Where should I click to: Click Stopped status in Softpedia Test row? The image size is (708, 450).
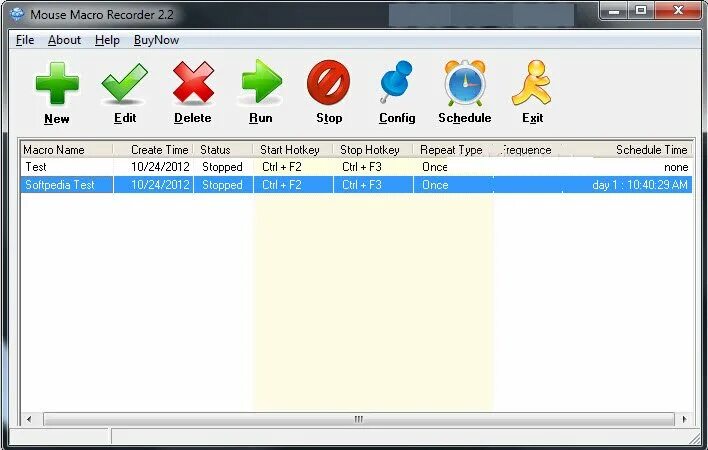click(x=222, y=185)
